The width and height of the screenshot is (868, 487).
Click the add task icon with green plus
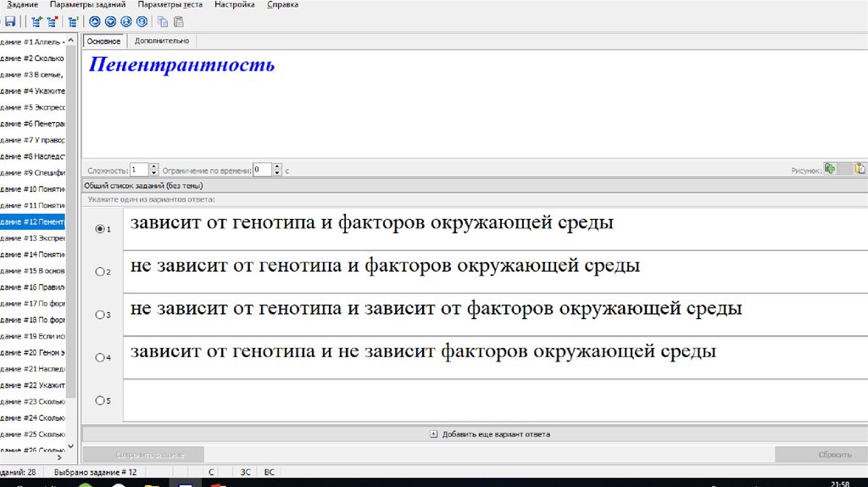pyautogui.click(x=36, y=22)
